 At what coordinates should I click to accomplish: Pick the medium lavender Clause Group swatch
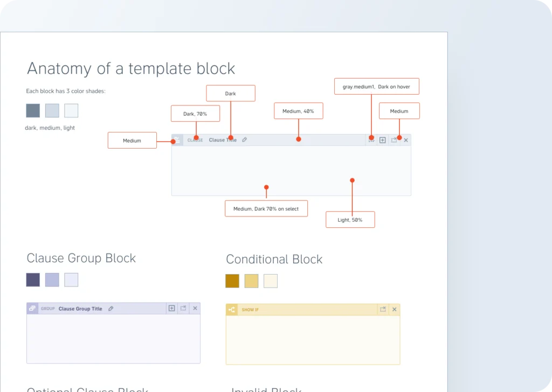coord(52,280)
